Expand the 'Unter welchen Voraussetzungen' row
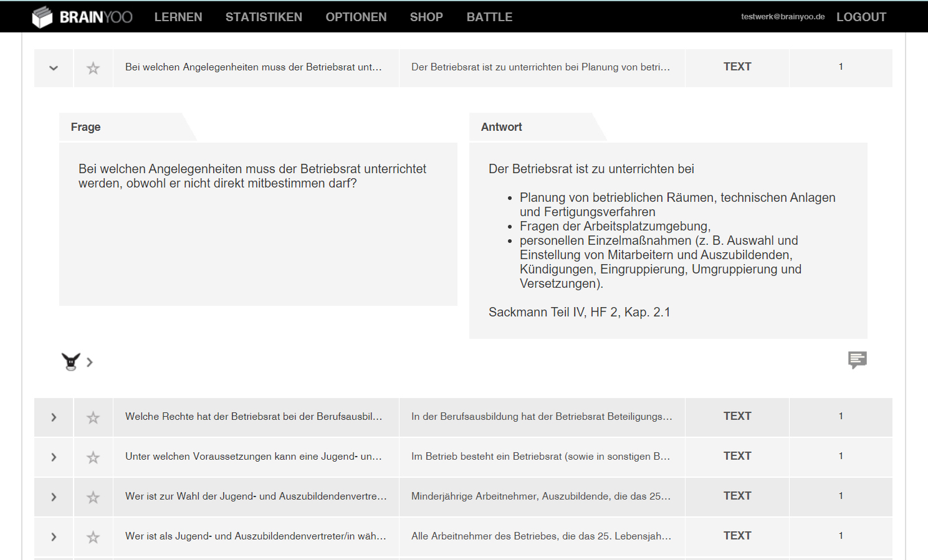This screenshot has width=928, height=560. tap(54, 457)
